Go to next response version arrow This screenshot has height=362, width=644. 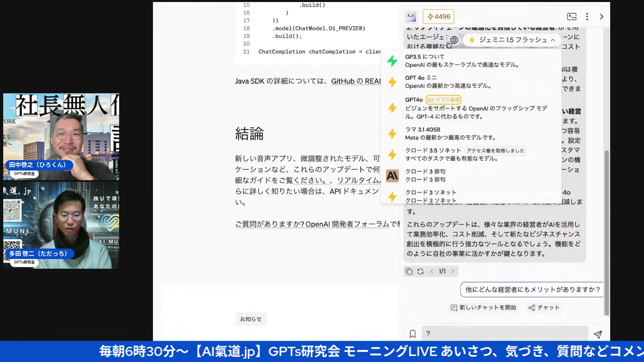pos(452,271)
